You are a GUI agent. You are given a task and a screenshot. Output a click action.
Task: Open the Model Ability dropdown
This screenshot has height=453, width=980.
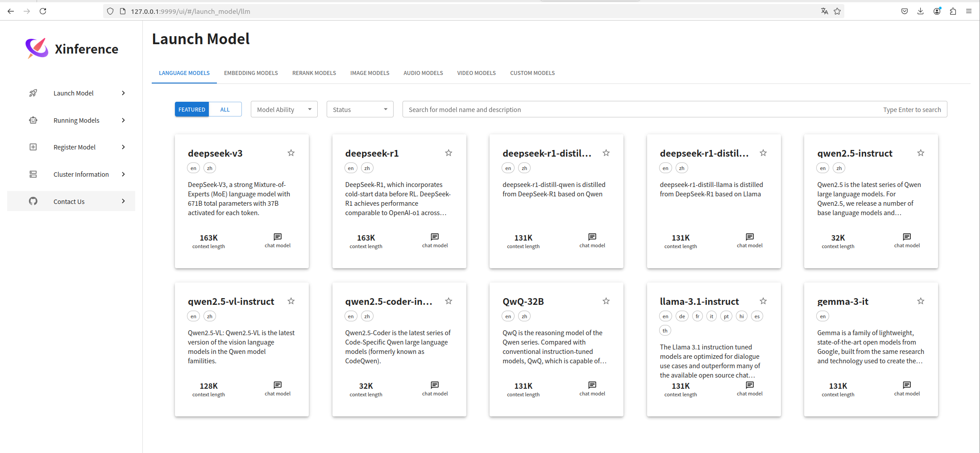[284, 109]
